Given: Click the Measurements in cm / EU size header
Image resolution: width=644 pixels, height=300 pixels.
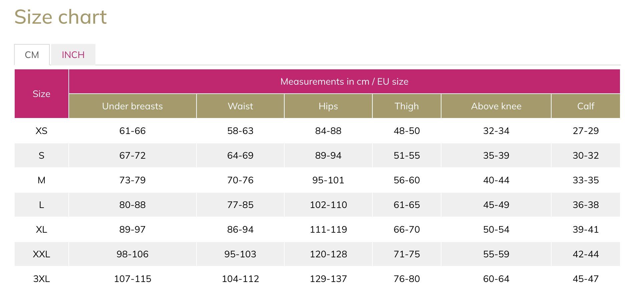Looking at the screenshot, I should tap(344, 81).
